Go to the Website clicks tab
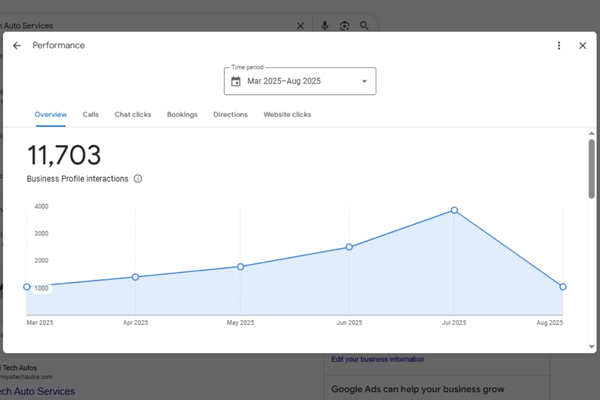 pyautogui.click(x=287, y=115)
